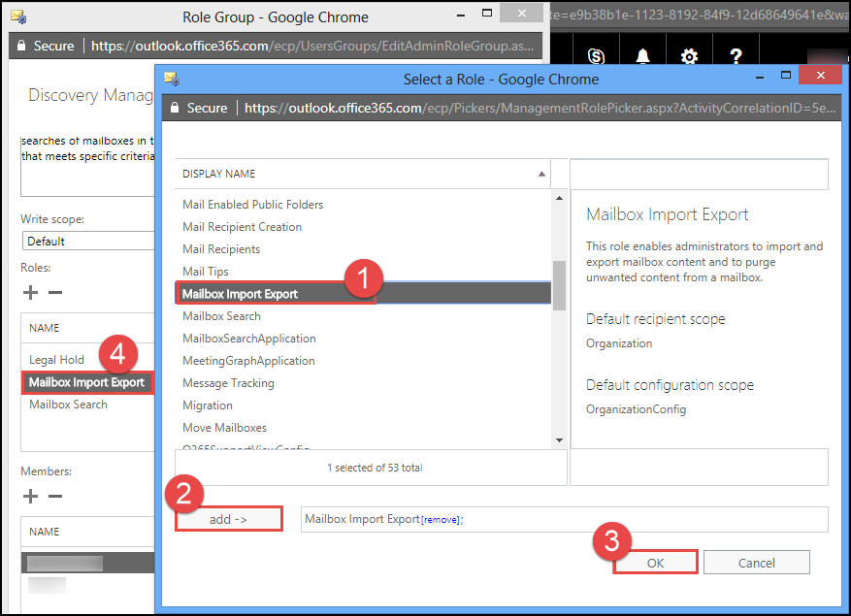Click the Role Group description text box
This screenshot has width=851, height=616.
click(88, 165)
